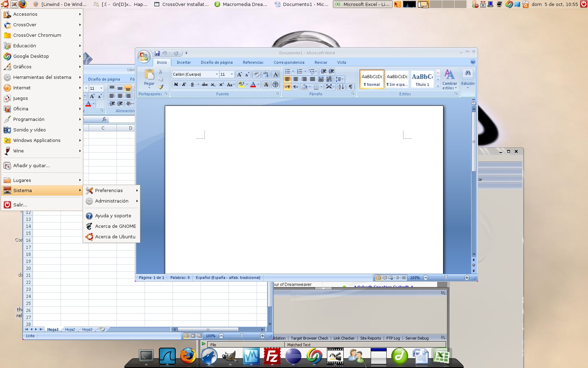Click the Grow Font icon in Word
The width and height of the screenshot is (588, 368).
click(x=239, y=74)
